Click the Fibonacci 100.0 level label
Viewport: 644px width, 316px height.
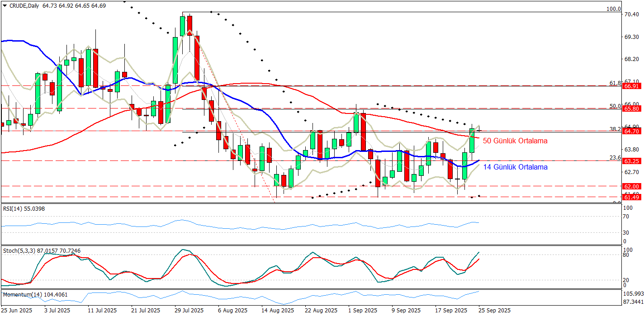point(613,9)
